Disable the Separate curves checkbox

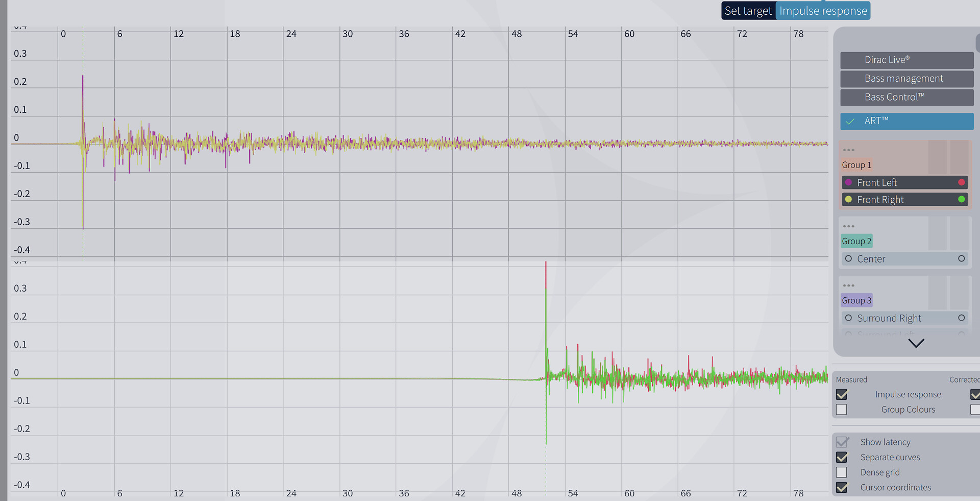(x=842, y=457)
